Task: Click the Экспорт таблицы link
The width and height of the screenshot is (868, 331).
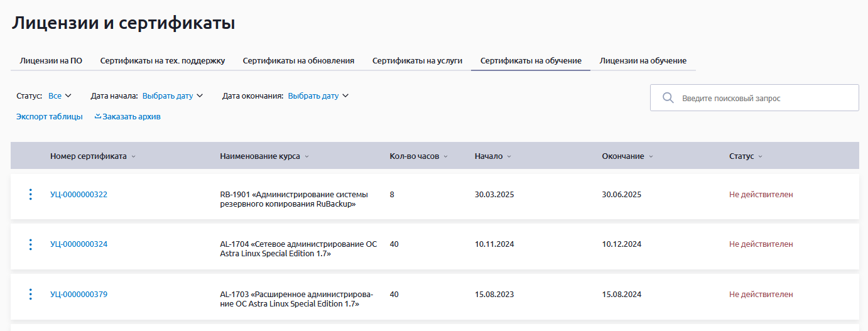Action: 49,116
